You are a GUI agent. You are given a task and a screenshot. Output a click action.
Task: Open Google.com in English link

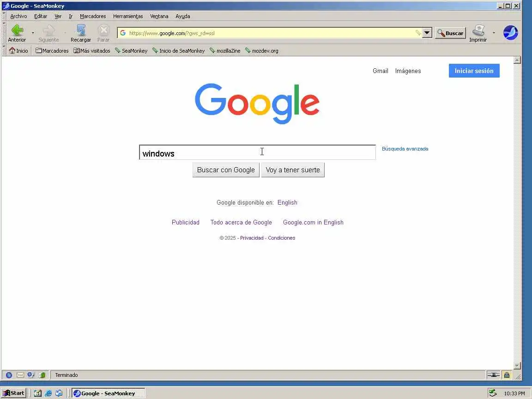coord(313,222)
